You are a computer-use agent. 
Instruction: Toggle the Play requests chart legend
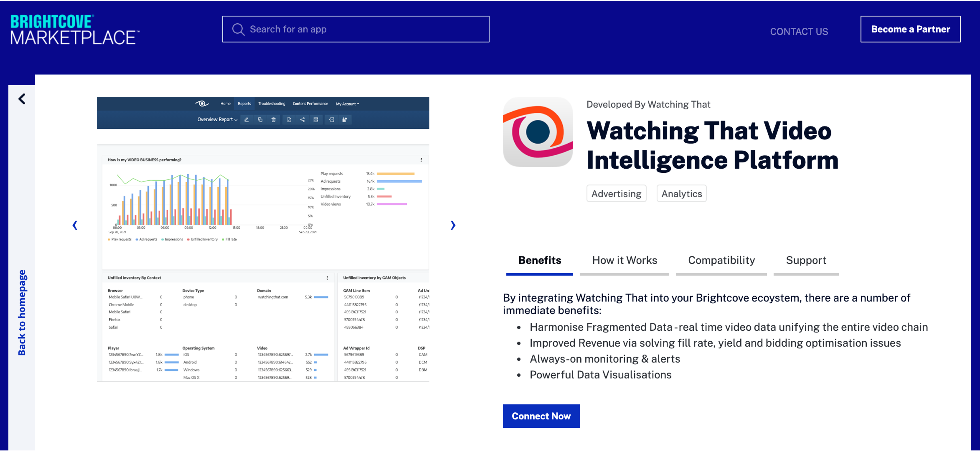tap(119, 240)
